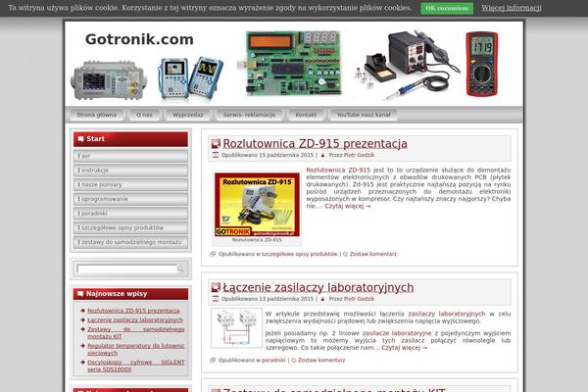
Task: Click category icon in Rozlutownica post footer
Action: tap(213, 254)
